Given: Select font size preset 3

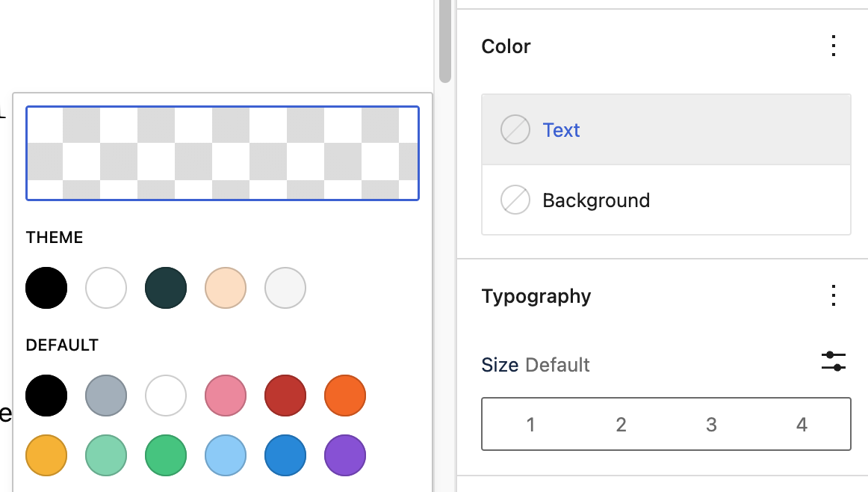Looking at the screenshot, I should point(711,424).
